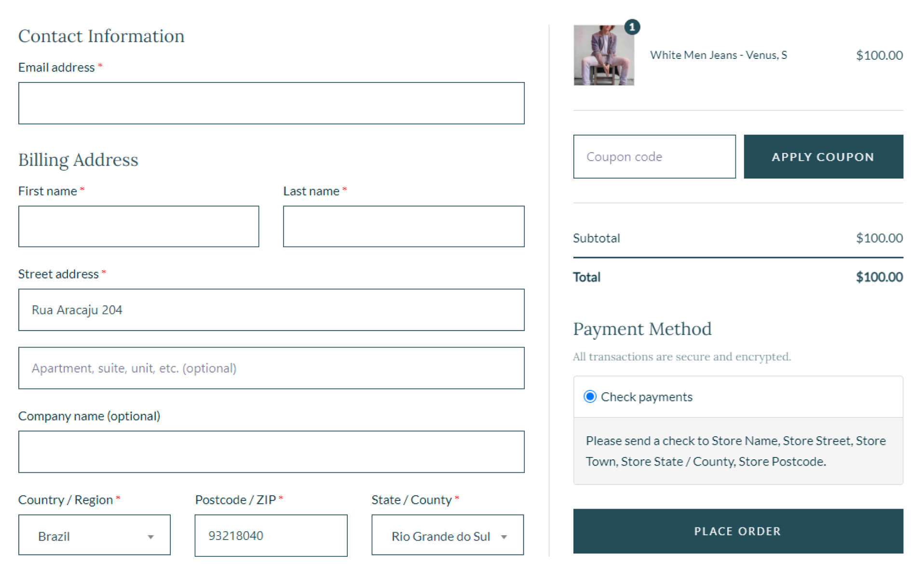Focus the First name input field
The image size is (924, 581).
(x=138, y=226)
